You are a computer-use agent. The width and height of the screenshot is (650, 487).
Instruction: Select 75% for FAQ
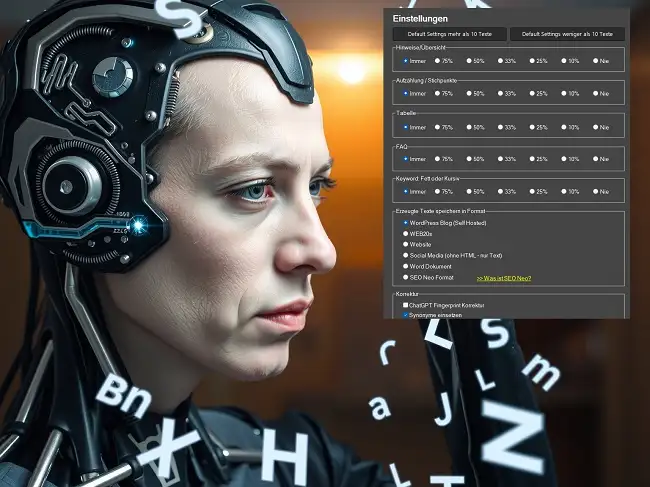point(437,159)
